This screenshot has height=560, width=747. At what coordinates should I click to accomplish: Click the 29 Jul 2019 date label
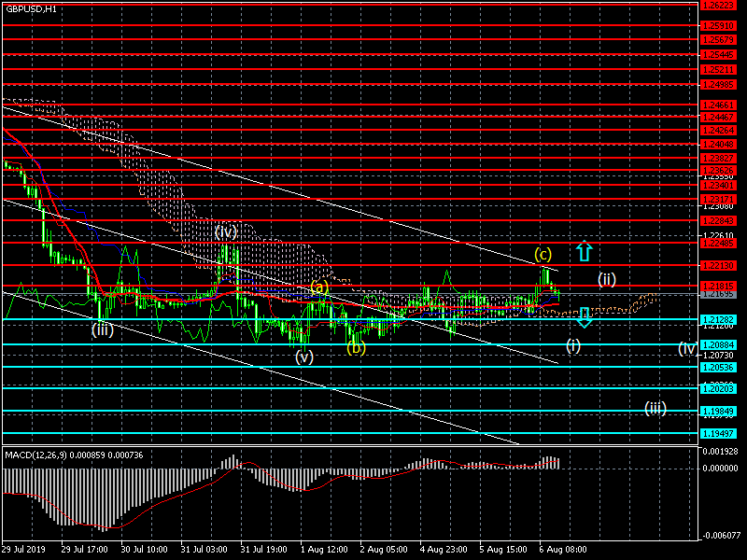(x=24, y=550)
